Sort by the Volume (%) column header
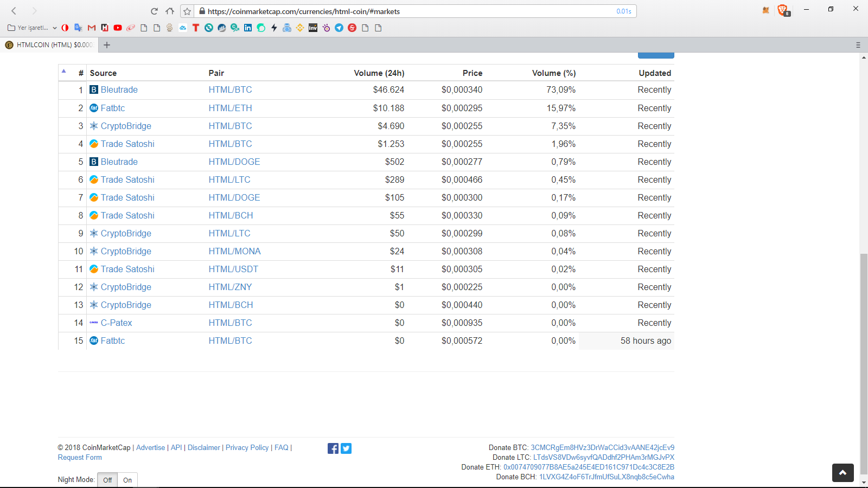 [x=554, y=73]
